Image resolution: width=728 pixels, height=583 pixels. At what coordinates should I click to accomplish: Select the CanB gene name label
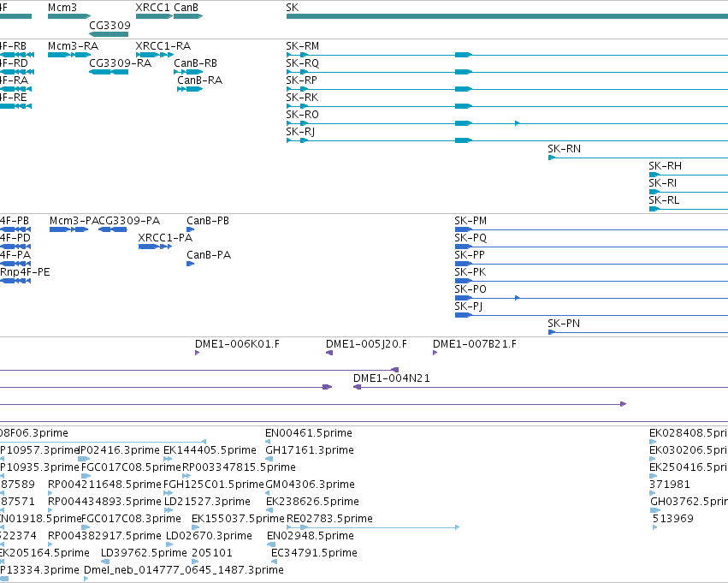(186, 8)
